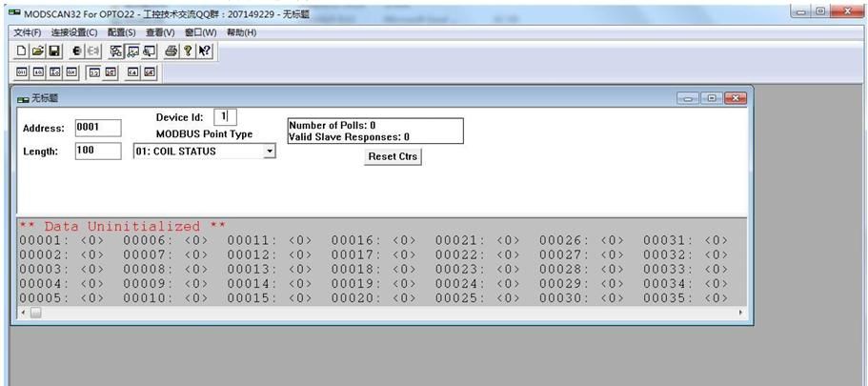
Task: Select hex display format icon
Action: (x=71, y=72)
